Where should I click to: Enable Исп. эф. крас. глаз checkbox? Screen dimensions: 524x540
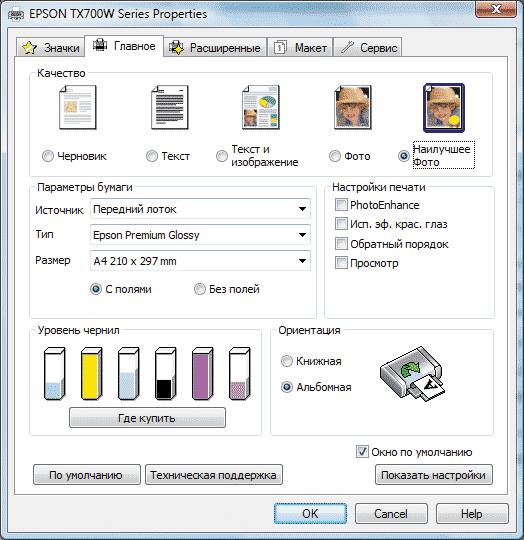(341, 224)
